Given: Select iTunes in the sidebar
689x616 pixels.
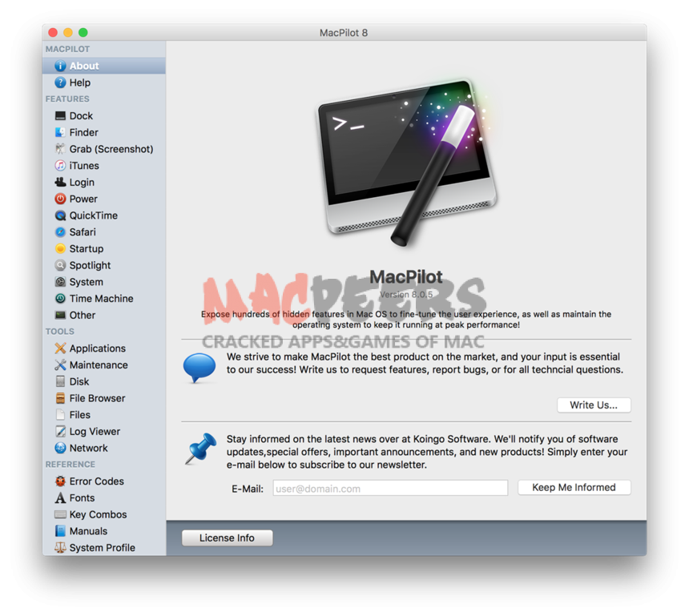Looking at the screenshot, I should coord(104,166).
